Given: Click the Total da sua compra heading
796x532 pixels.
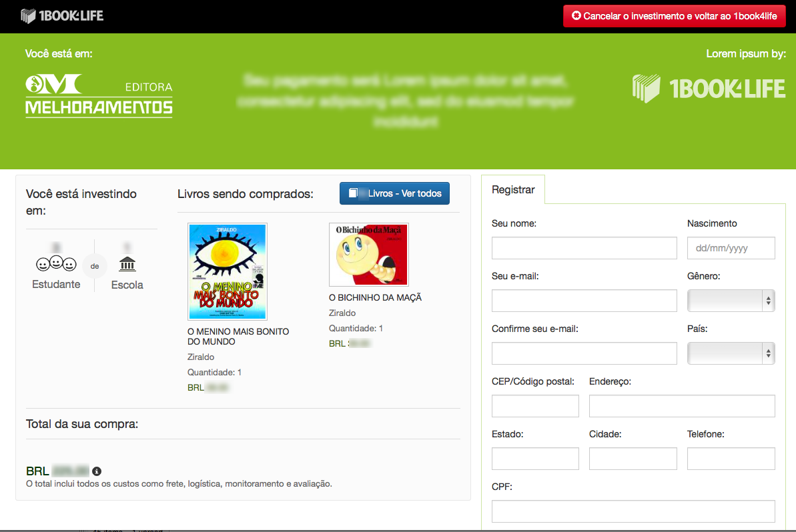Looking at the screenshot, I should pos(82,424).
